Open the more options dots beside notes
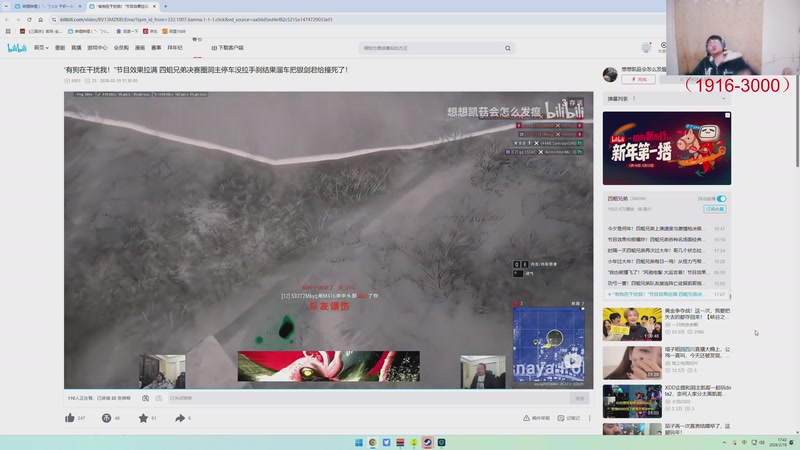This screenshot has width=800, height=450. tap(589, 418)
